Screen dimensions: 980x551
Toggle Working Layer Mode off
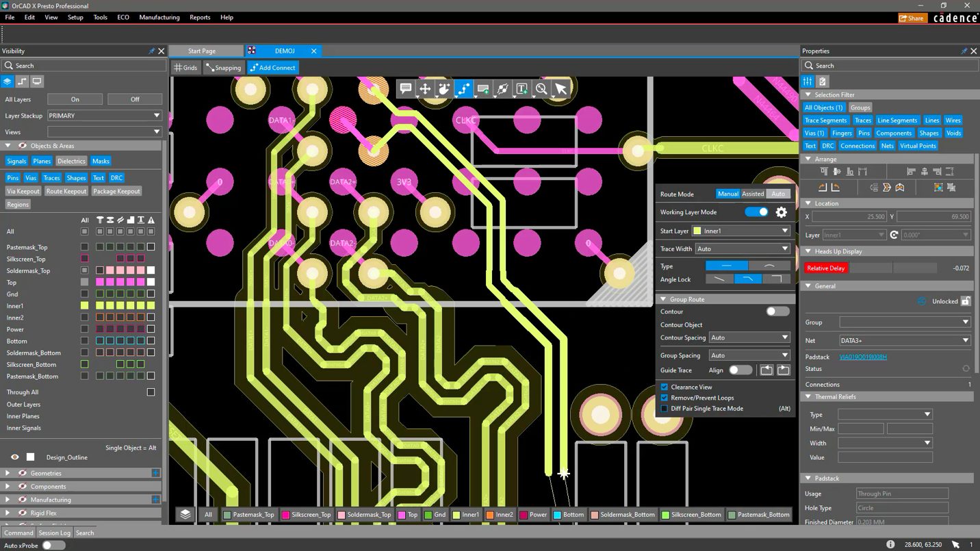[x=756, y=212]
